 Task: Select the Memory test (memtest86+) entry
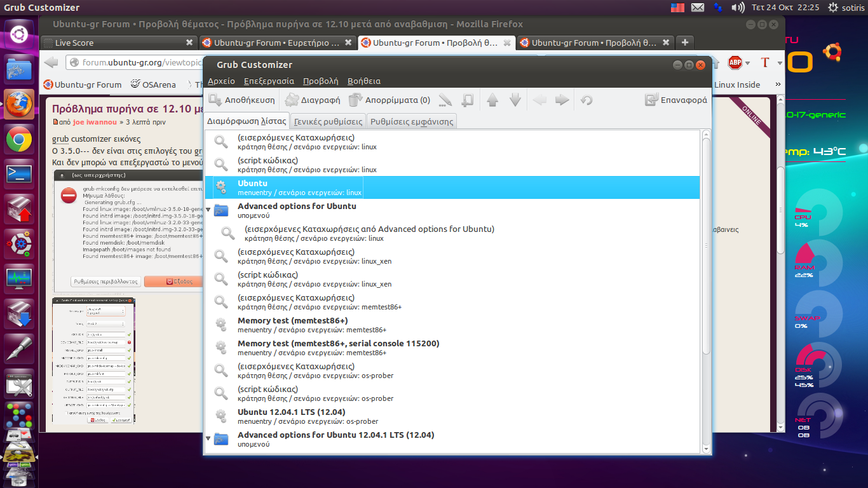(292, 321)
